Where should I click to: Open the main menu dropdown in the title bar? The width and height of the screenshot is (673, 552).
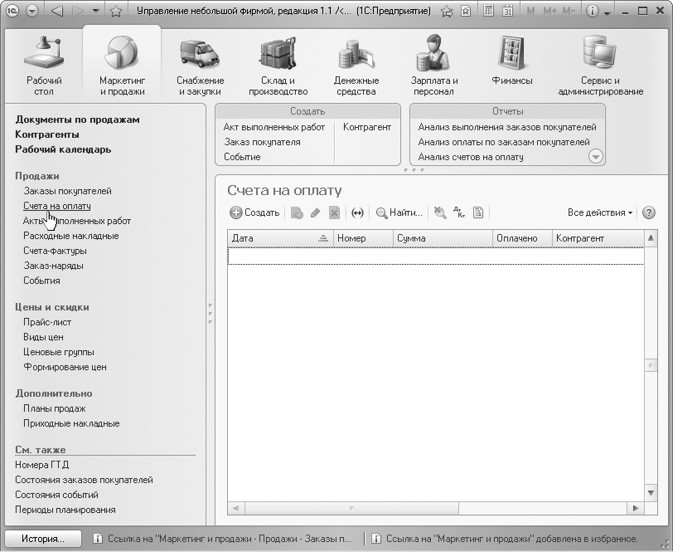pyautogui.click(x=31, y=10)
